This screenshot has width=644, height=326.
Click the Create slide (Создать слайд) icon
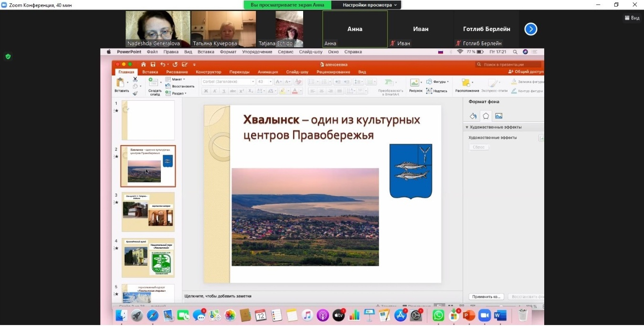tap(153, 83)
